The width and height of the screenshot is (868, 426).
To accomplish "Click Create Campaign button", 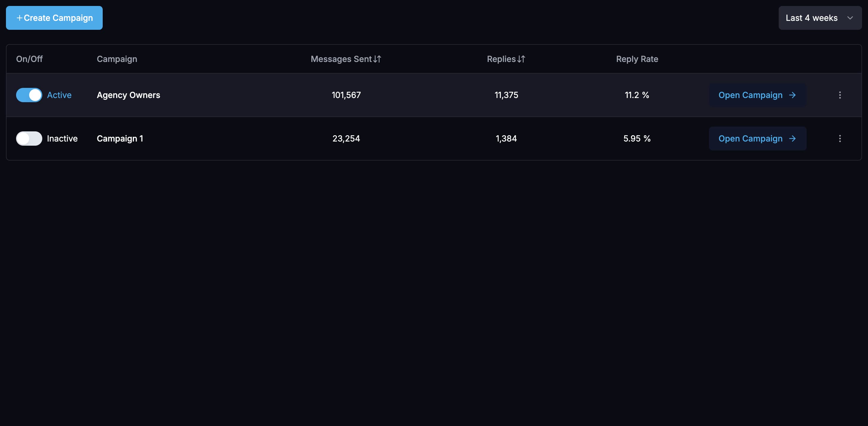I will pyautogui.click(x=54, y=18).
